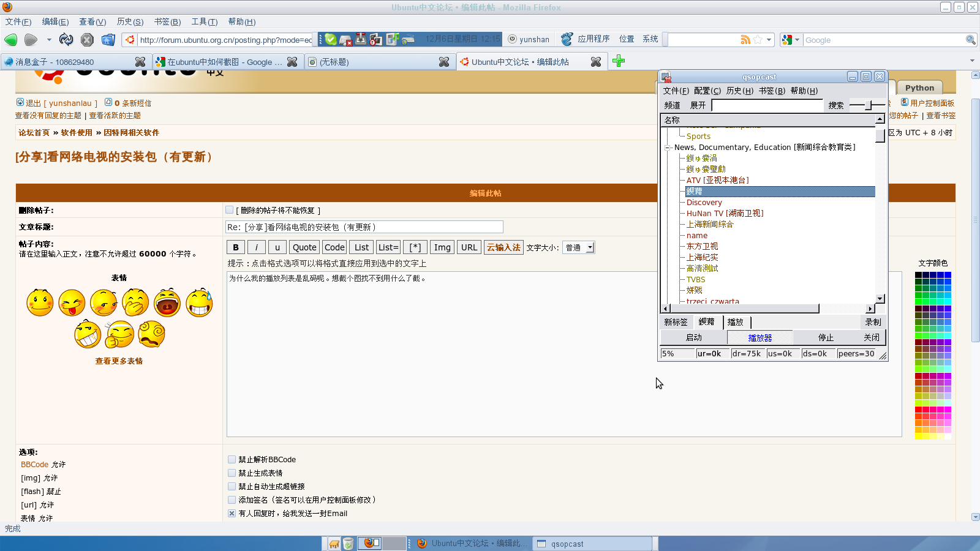Pick a magenta swatch from the 文字颜色 palette
The height and width of the screenshot is (551, 980).
(x=948, y=410)
